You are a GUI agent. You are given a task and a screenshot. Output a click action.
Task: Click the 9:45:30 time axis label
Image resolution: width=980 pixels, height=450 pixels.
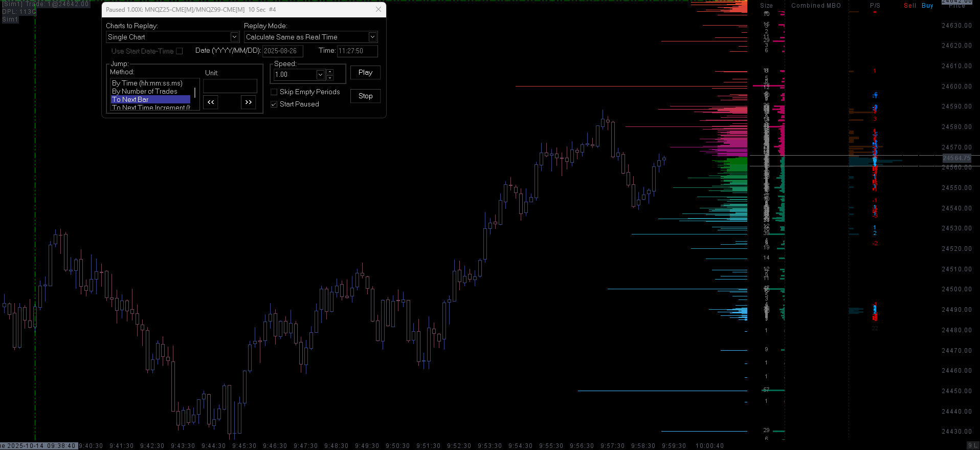click(x=244, y=446)
